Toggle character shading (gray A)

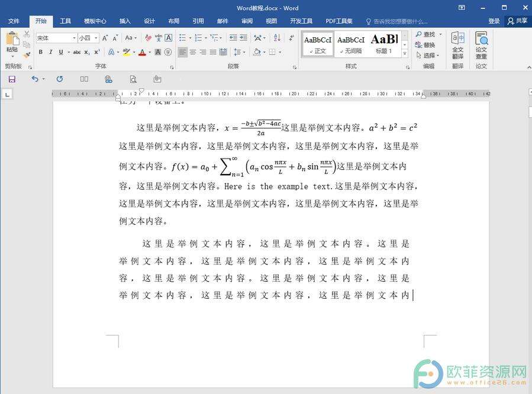coord(158,52)
